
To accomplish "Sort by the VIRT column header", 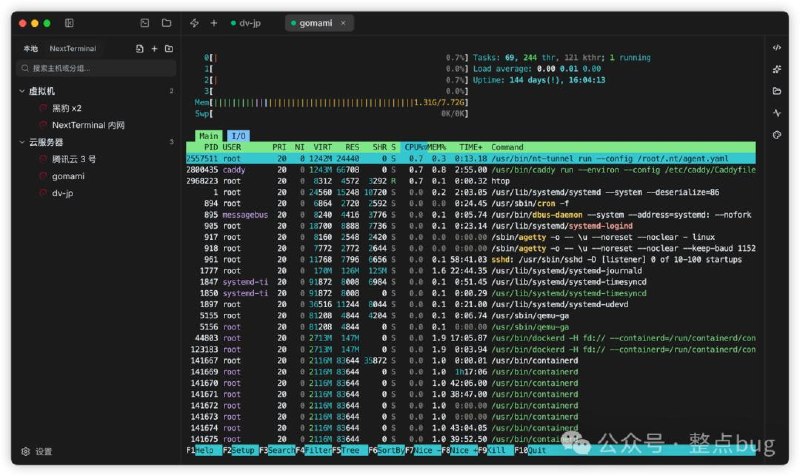I will 322,147.
